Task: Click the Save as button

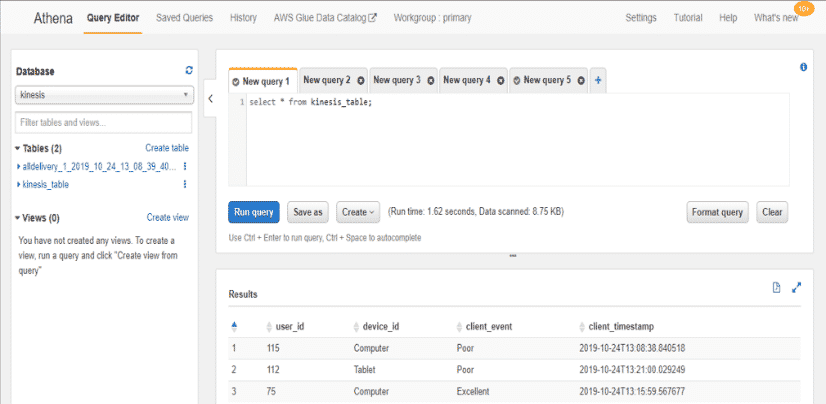Action: coord(308,212)
